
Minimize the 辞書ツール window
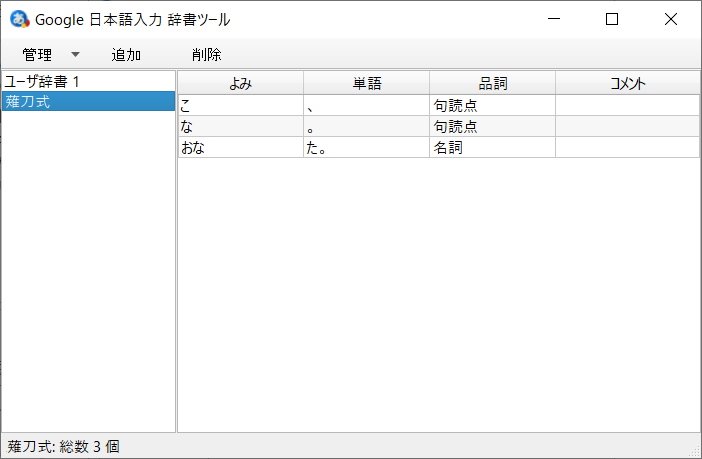click(x=554, y=19)
